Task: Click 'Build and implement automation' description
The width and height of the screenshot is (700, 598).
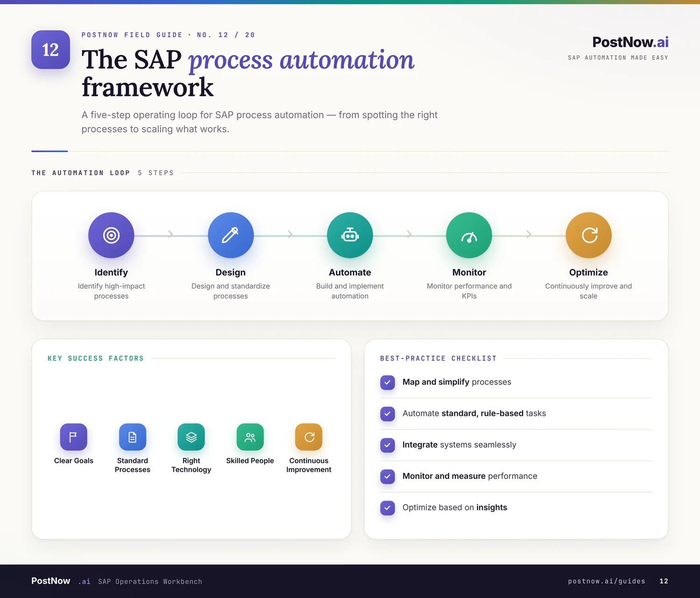Action: coord(350,291)
